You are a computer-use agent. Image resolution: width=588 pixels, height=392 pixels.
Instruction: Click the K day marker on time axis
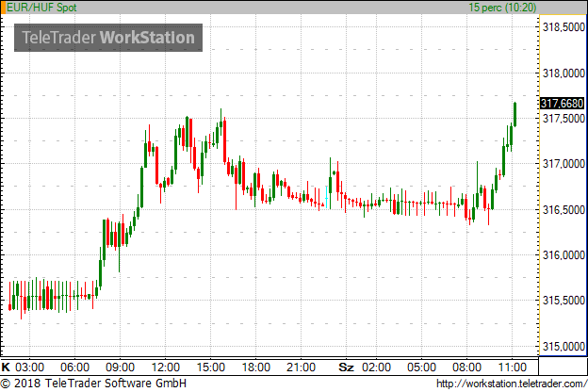pyautogui.click(x=6, y=367)
